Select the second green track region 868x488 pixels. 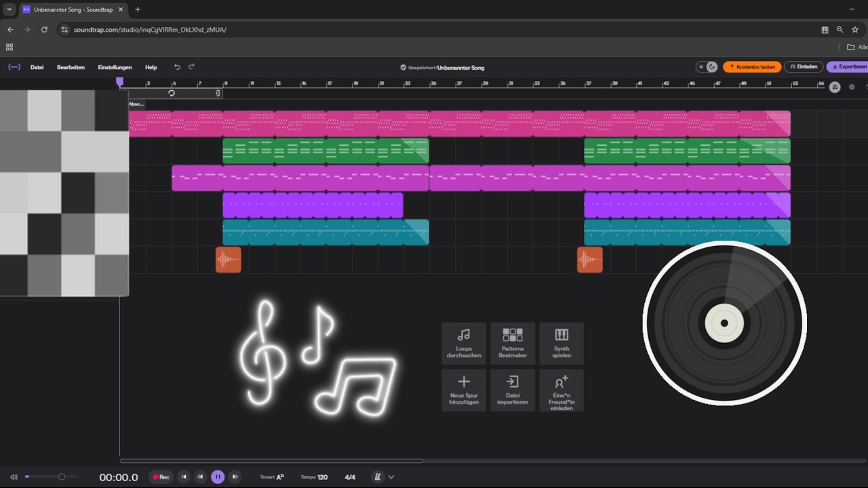coord(687,151)
